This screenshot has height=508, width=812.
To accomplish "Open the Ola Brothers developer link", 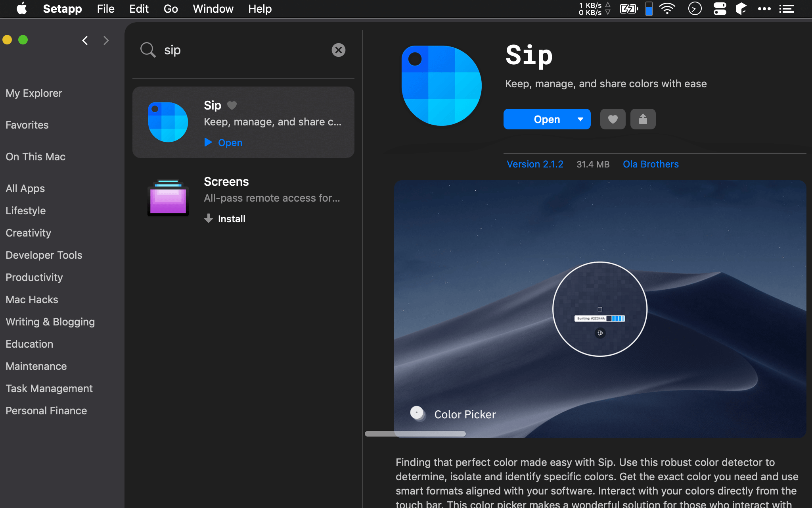I will click(651, 164).
